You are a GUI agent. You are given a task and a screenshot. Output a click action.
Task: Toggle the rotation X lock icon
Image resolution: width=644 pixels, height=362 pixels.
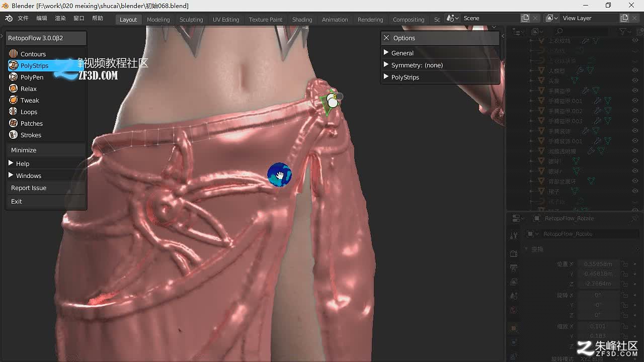pos(624,295)
